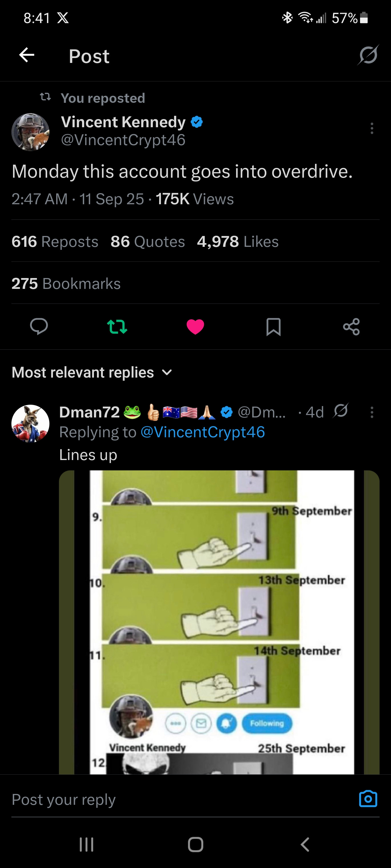This screenshot has height=868, width=391.
Task: View the 4,978 Likes list
Action: pyautogui.click(x=238, y=242)
